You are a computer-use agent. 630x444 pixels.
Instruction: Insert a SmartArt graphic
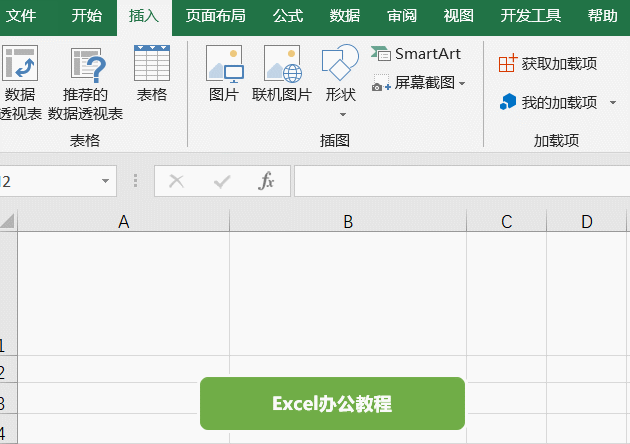[415, 54]
